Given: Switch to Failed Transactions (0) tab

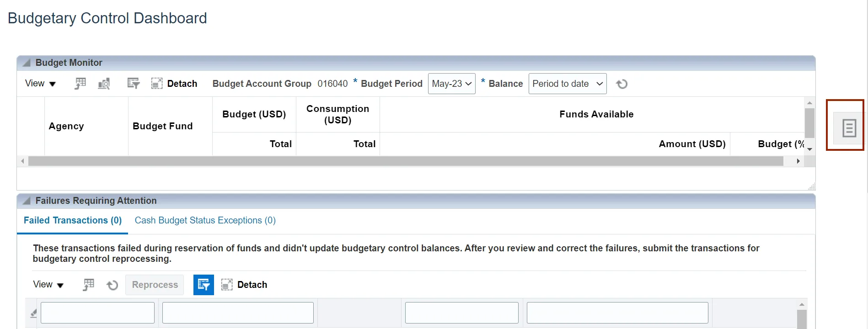Looking at the screenshot, I should (73, 220).
